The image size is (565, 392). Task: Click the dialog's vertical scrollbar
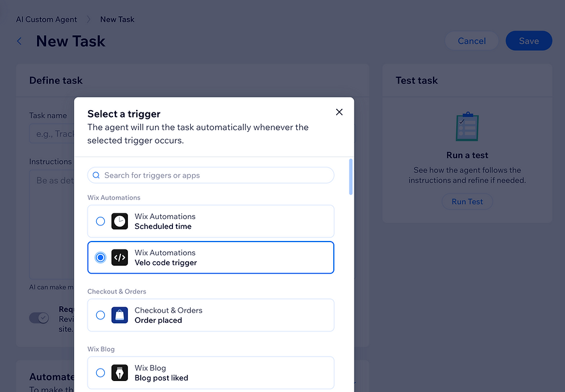pyautogui.click(x=351, y=177)
